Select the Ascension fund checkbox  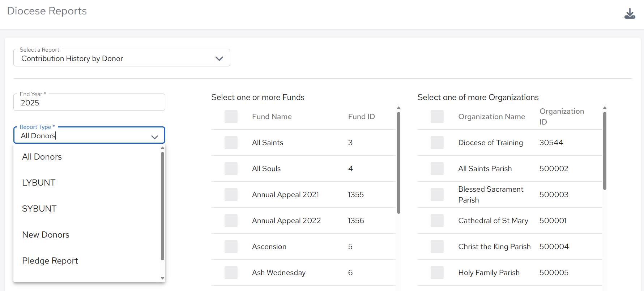231,247
